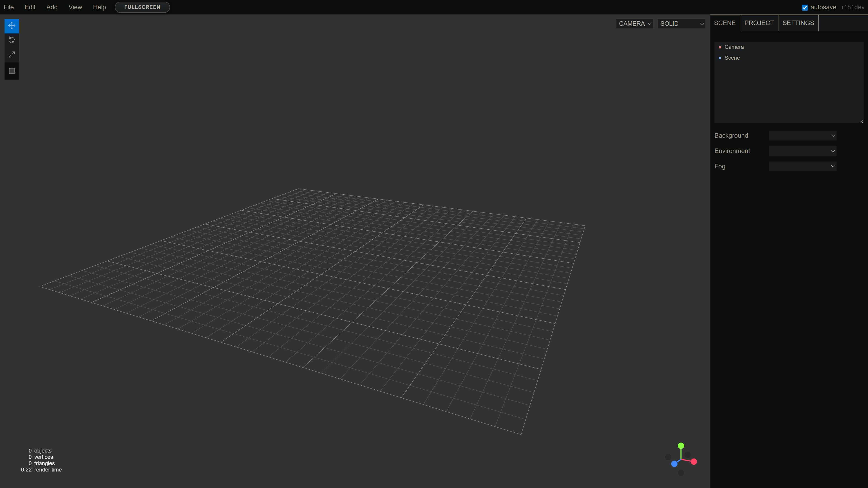Switch to the PROJECT tab
This screenshot has height=488, width=868.
(759, 23)
